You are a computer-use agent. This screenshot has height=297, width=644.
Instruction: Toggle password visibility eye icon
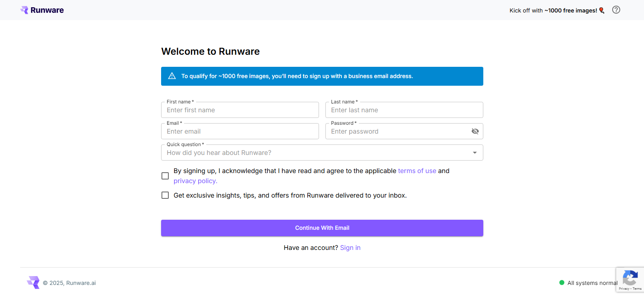click(x=475, y=131)
